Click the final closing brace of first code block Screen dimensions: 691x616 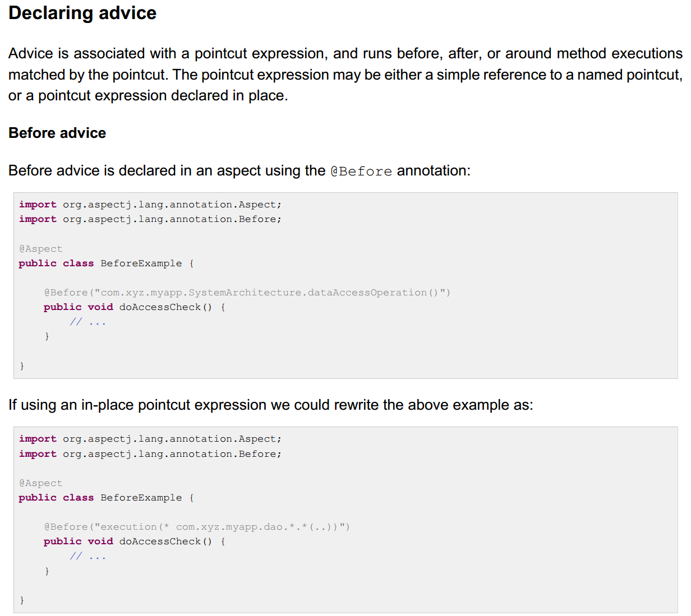(22, 366)
